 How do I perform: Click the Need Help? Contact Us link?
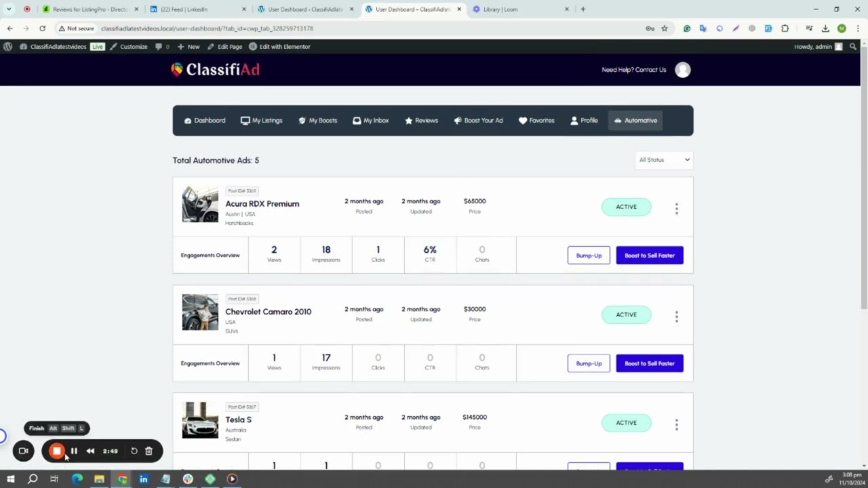633,70
